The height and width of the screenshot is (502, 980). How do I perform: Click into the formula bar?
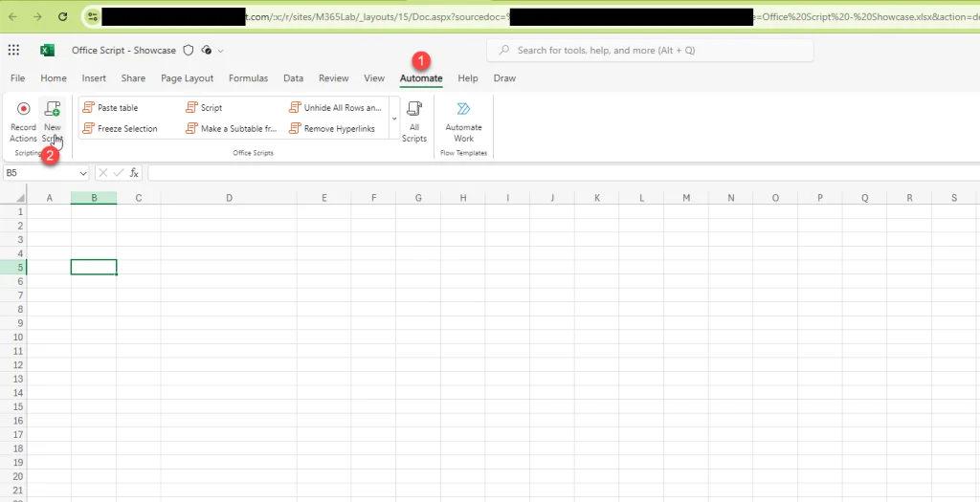point(563,173)
